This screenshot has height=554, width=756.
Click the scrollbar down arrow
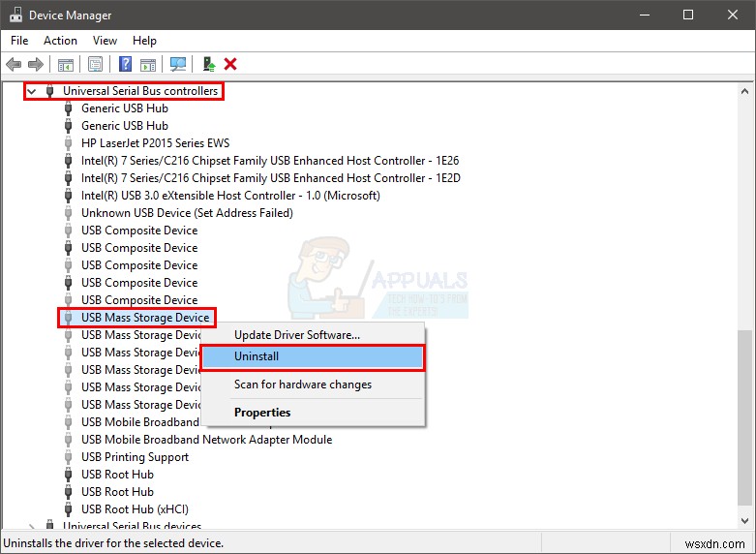point(744,521)
